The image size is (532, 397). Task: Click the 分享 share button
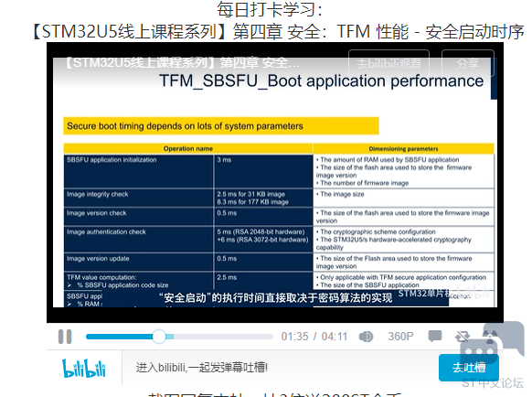pos(467,63)
